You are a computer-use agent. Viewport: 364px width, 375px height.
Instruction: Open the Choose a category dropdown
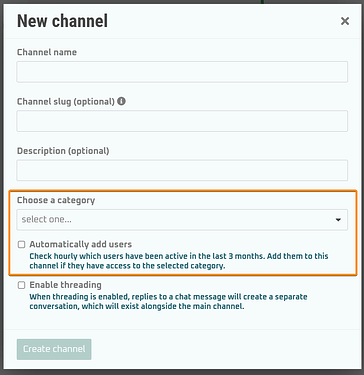[x=182, y=220]
